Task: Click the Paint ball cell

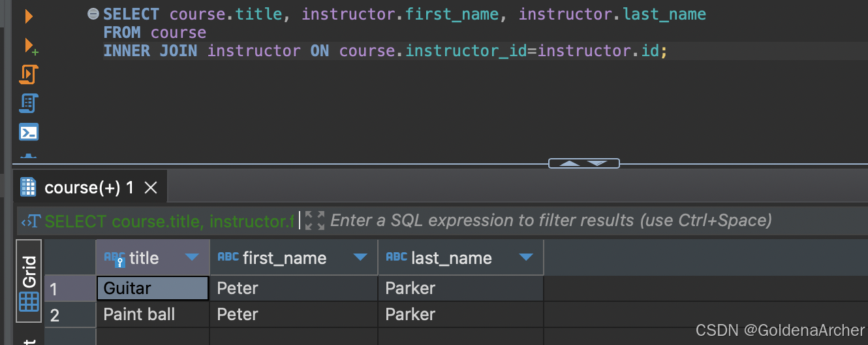Action: [153, 314]
